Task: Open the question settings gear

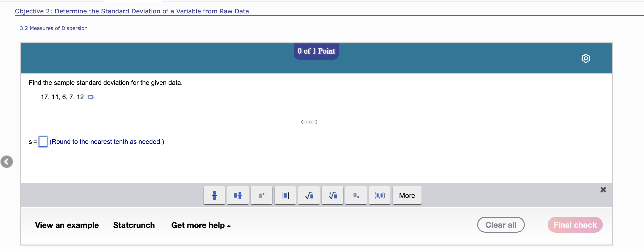Action: [x=585, y=58]
